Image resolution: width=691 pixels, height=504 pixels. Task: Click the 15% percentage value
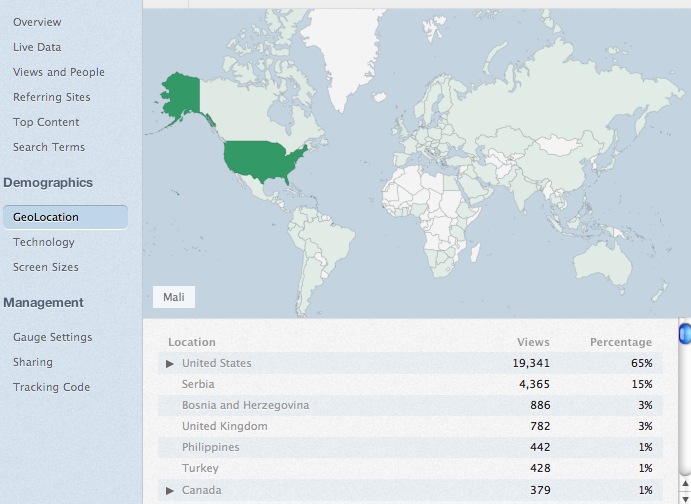coord(642,384)
